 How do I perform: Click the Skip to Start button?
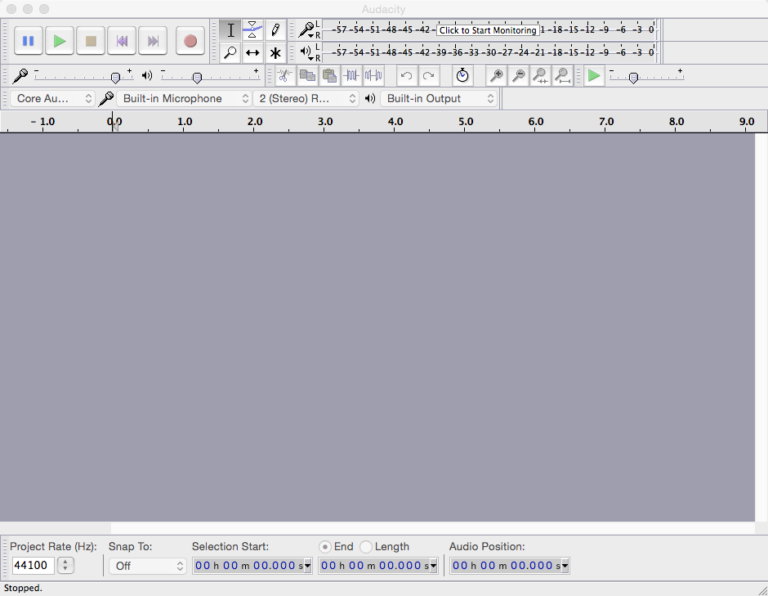(x=122, y=41)
